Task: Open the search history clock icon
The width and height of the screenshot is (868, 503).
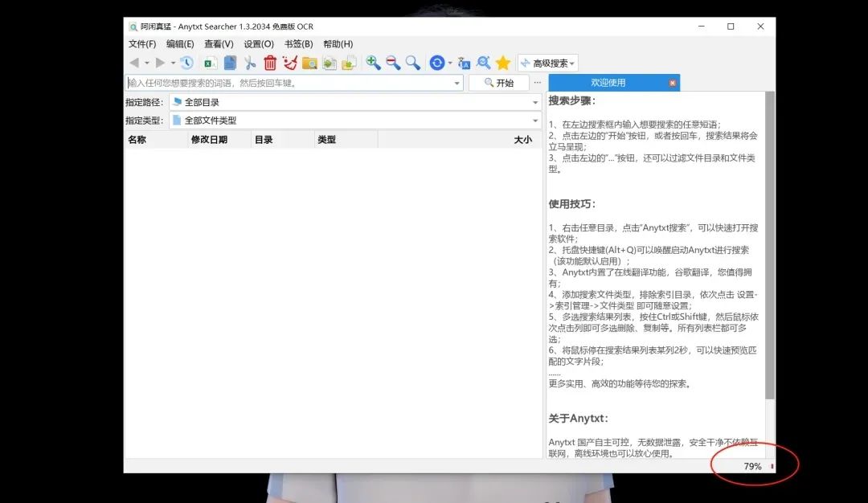Action: (x=186, y=63)
